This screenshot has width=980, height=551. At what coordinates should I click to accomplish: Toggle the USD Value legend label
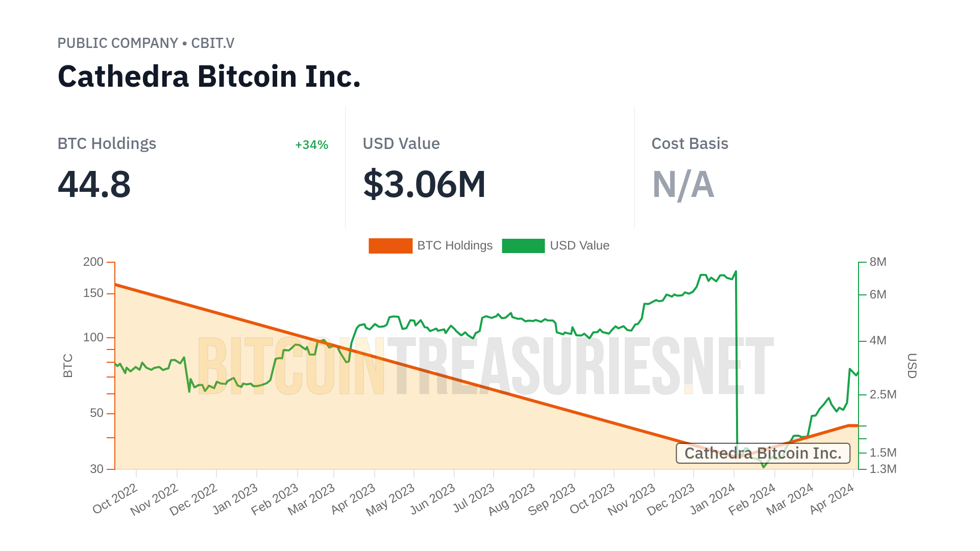(x=579, y=245)
